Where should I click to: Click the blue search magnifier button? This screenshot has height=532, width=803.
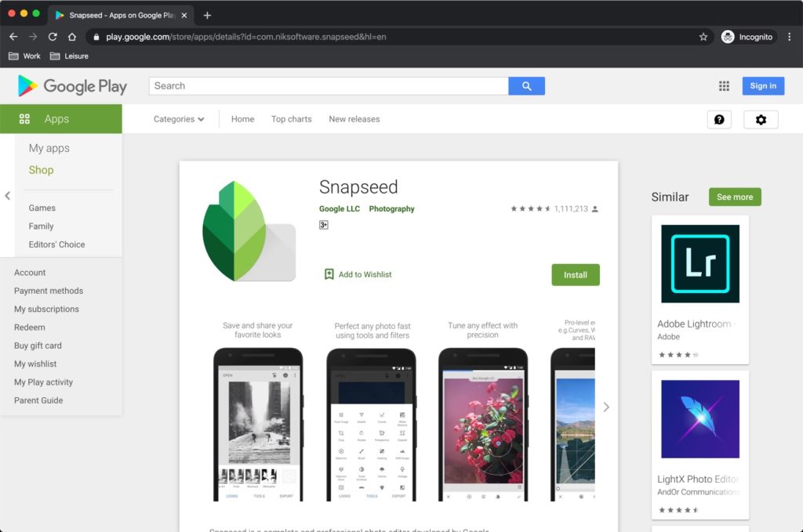click(x=526, y=86)
